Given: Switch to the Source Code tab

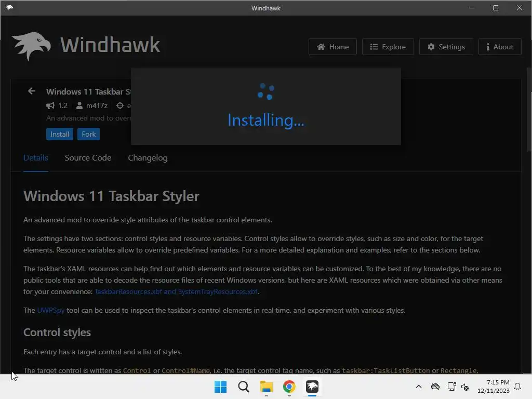Looking at the screenshot, I should 88,158.
